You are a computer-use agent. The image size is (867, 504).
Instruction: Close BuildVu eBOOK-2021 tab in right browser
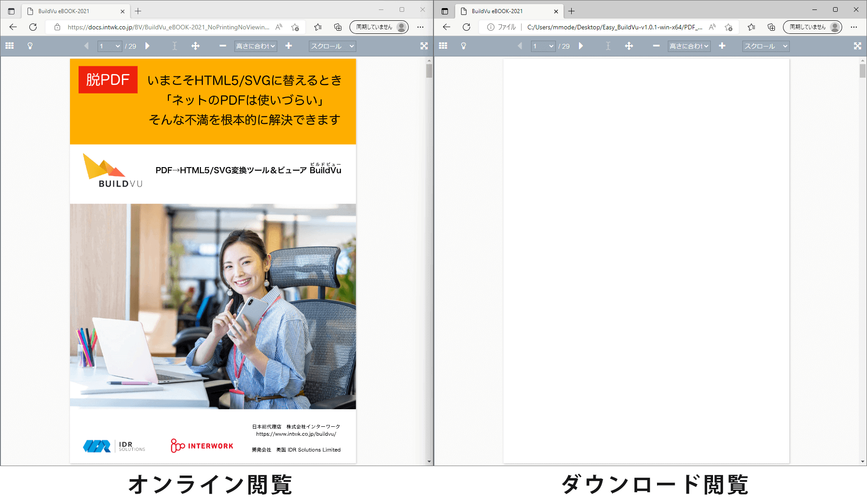(556, 11)
